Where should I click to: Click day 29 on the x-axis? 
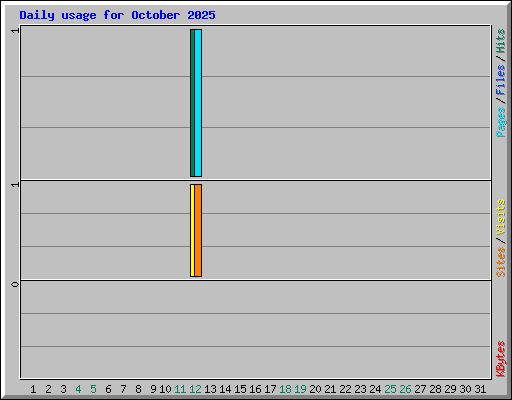[x=450, y=389]
